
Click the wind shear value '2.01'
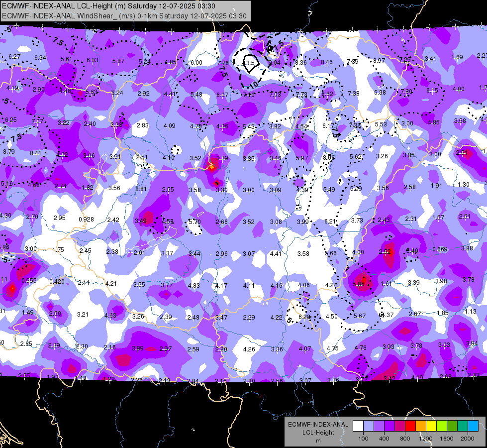click(139, 252)
